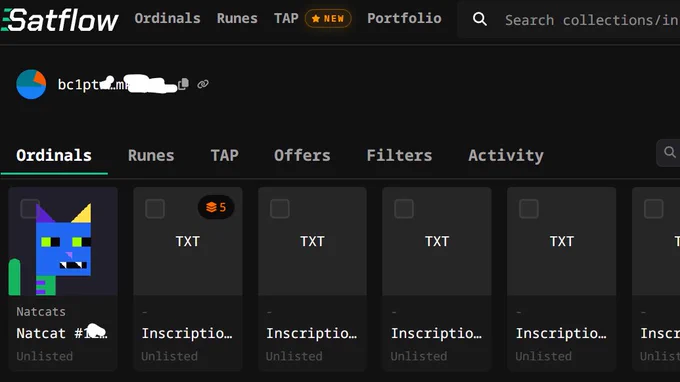Image resolution: width=680 pixels, height=382 pixels.
Task: Tick checkbox on the card with stack badge
Action: [155, 209]
